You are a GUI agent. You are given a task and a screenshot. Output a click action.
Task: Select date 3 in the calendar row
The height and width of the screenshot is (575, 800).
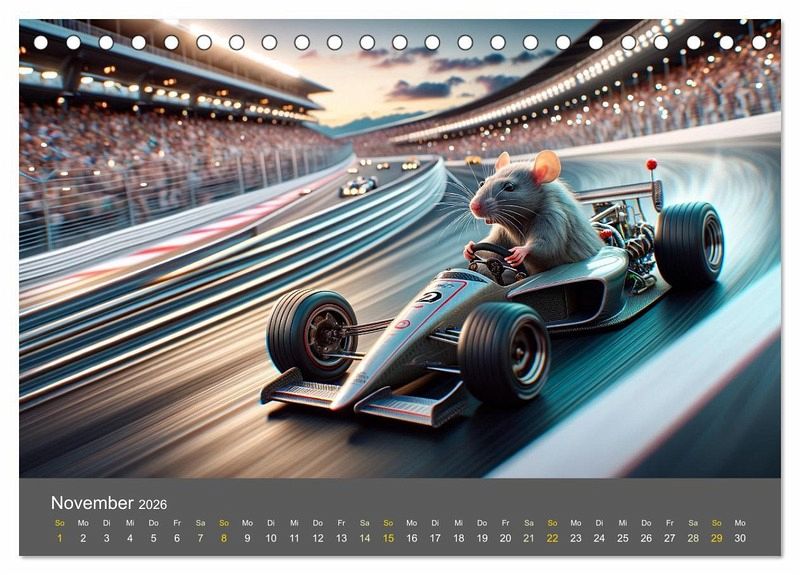107,538
